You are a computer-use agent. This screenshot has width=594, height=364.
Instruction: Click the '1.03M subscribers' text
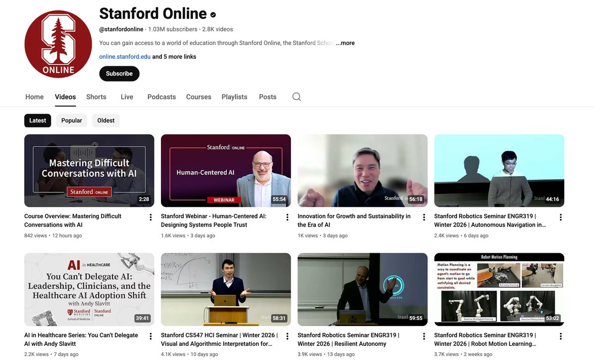(x=173, y=29)
